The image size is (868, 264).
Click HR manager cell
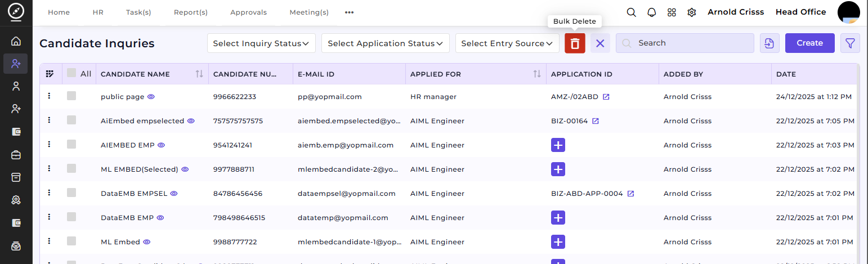pos(433,97)
